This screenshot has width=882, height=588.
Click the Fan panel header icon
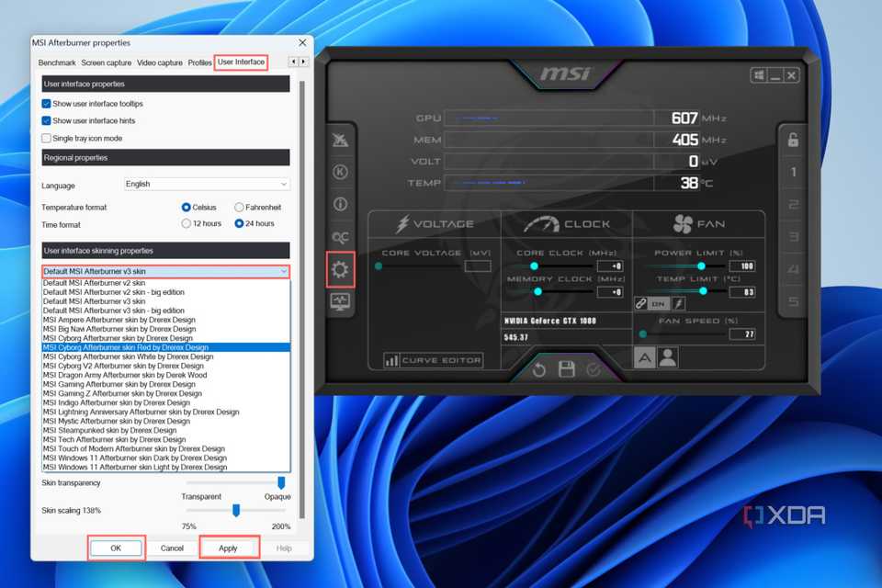[x=683, y=224]
